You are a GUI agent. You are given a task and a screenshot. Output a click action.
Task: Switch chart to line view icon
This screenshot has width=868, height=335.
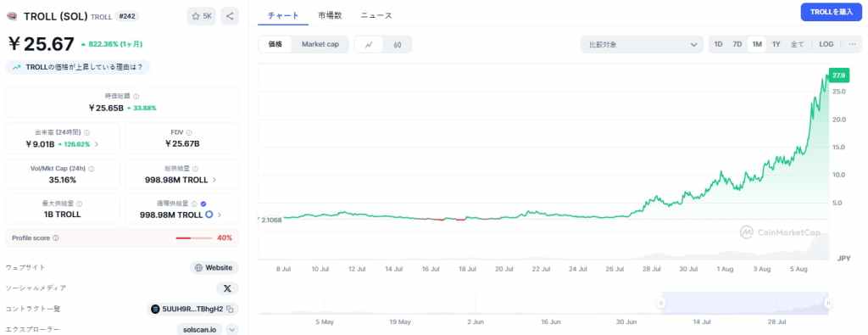369,45
